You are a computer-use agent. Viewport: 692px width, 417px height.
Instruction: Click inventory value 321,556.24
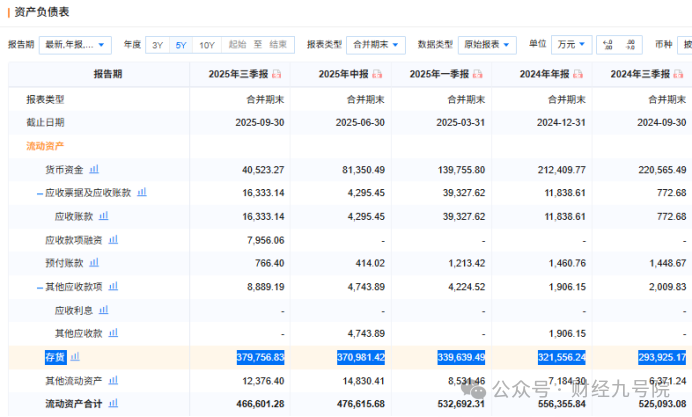[x=562, y=357]
